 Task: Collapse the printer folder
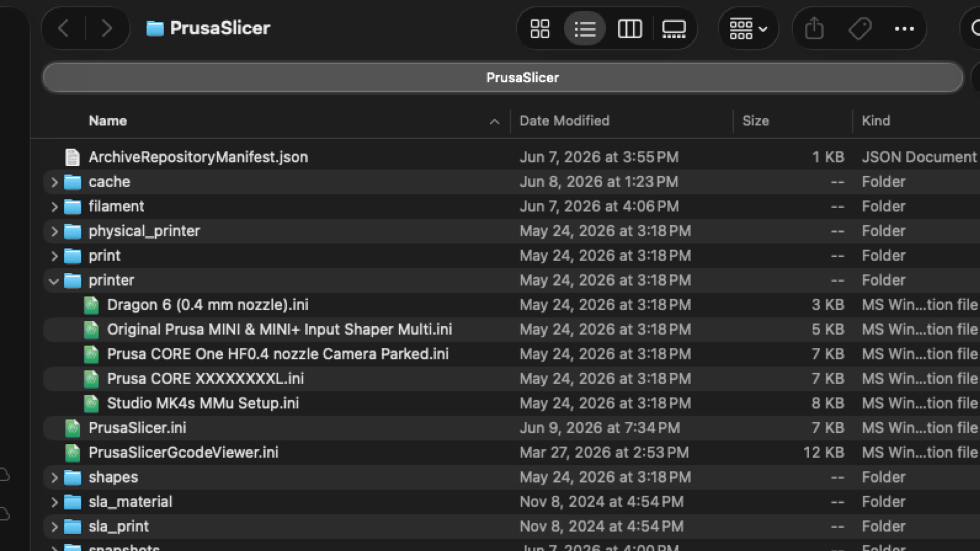coord(54,281)
